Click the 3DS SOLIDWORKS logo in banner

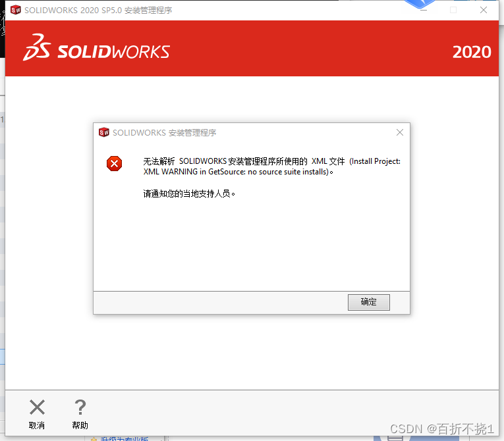coord(96,48)
